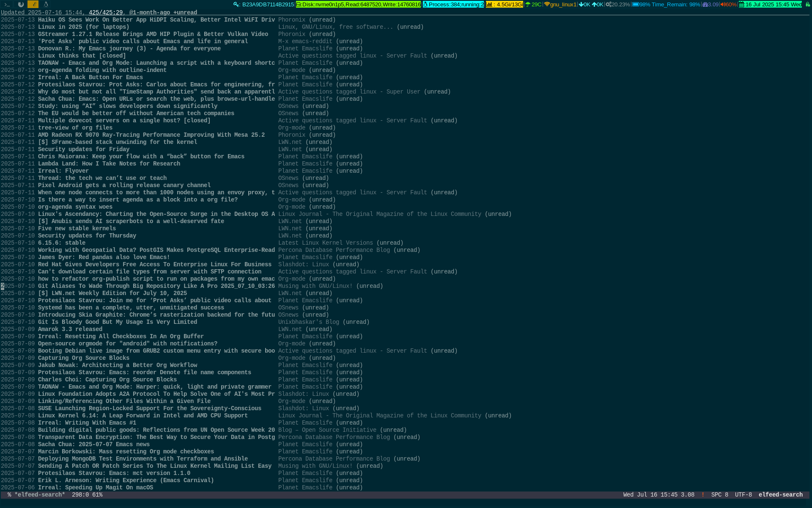Select 'Study: using AI slows developers down' entry
This screenshot has height=508, width=812.
tap(128, 106)
